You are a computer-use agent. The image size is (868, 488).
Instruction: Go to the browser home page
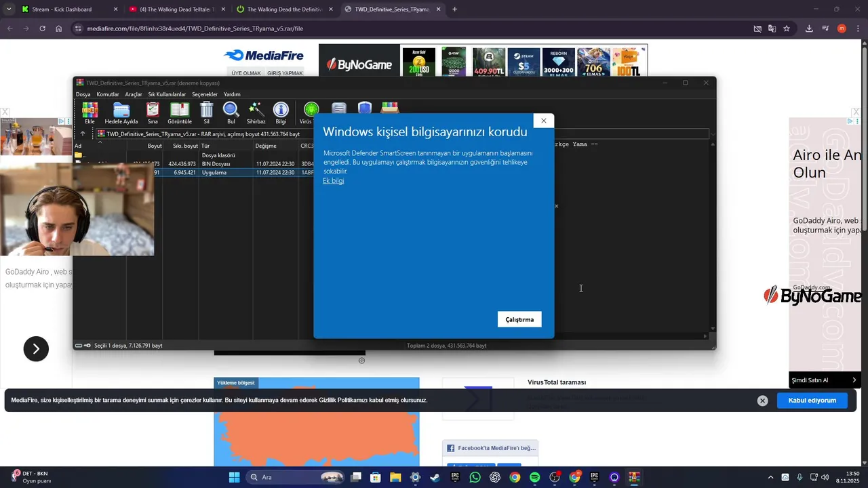(x=58, y=28)
